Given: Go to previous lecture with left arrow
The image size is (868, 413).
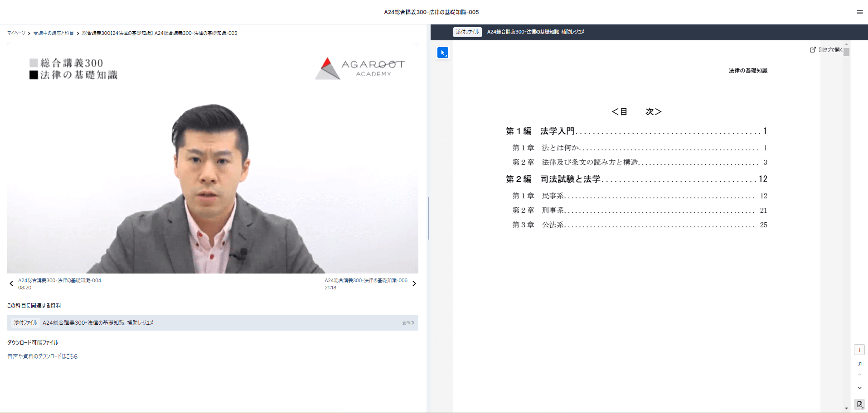Looking at the screenshot, I should 11,284.
